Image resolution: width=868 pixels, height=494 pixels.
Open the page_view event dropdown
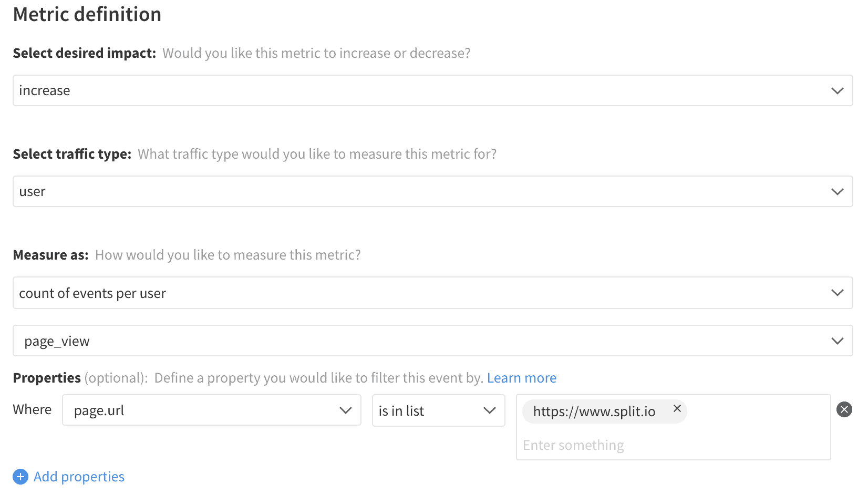(433, 341)
